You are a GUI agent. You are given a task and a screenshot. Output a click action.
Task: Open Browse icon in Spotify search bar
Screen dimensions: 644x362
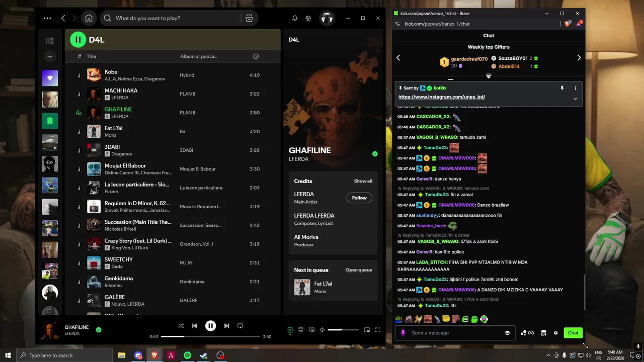249,18
